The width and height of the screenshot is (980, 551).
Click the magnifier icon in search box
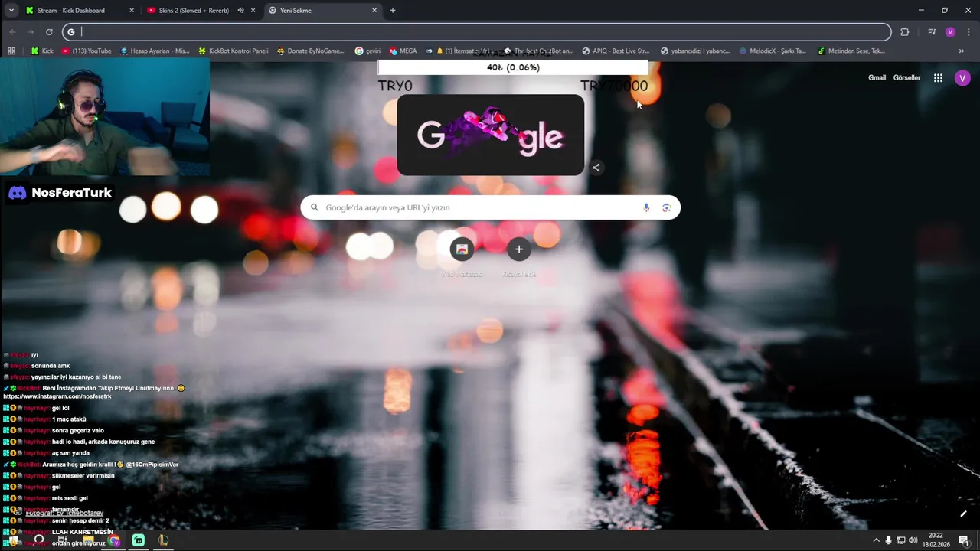(x=314, y=207)
